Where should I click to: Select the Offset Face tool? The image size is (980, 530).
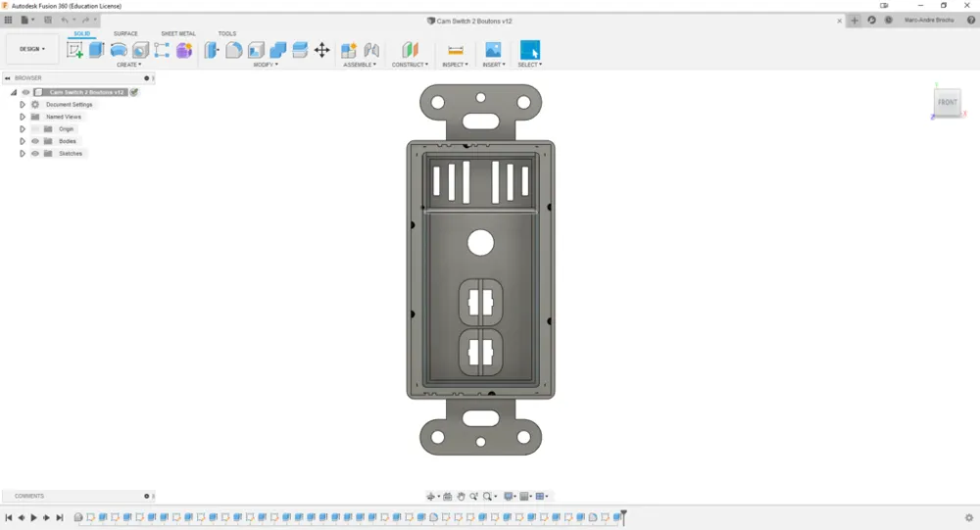click(x=300, y=50)
